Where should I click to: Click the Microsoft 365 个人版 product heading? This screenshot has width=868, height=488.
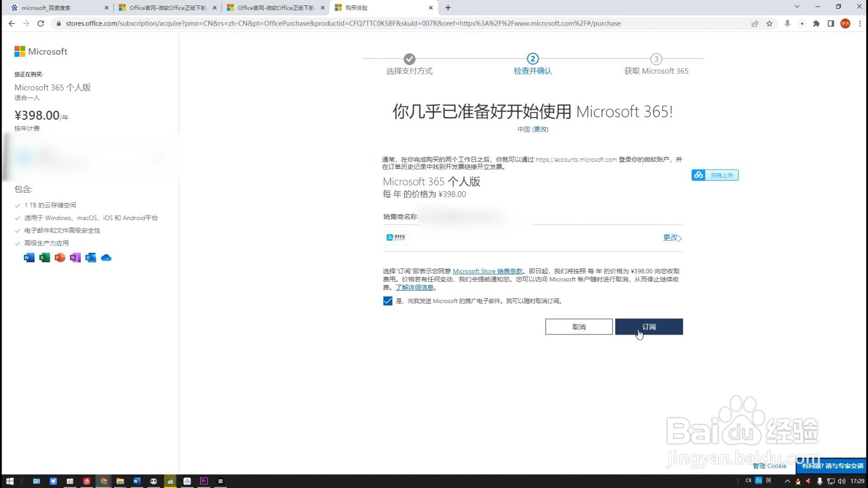(432, 182)
